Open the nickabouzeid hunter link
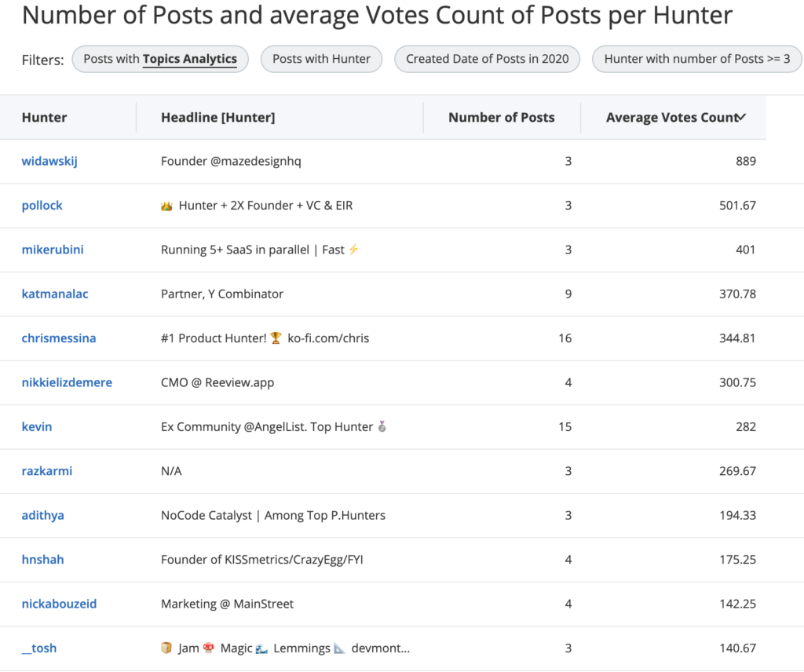This screenshot has height=672, width=804. click(59, 604)
